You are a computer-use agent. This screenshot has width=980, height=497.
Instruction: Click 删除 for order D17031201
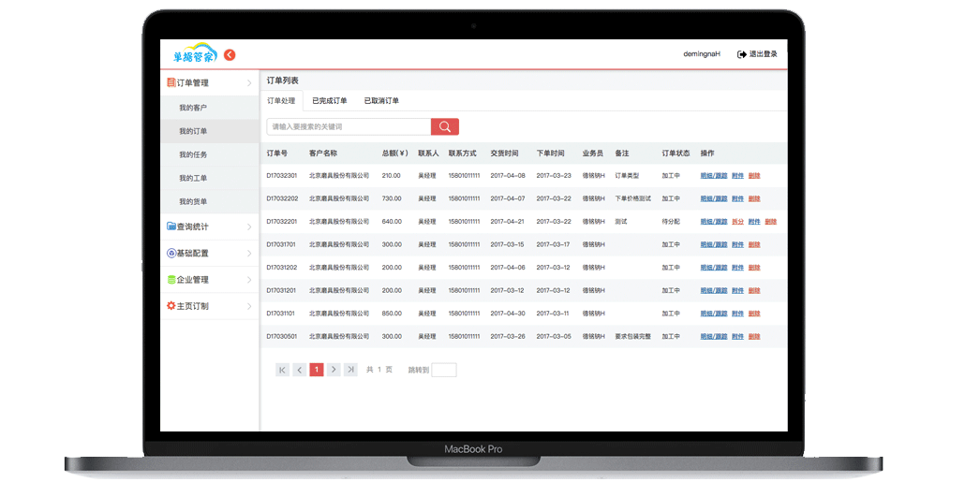pyautogui.click(x=754, y=290)
